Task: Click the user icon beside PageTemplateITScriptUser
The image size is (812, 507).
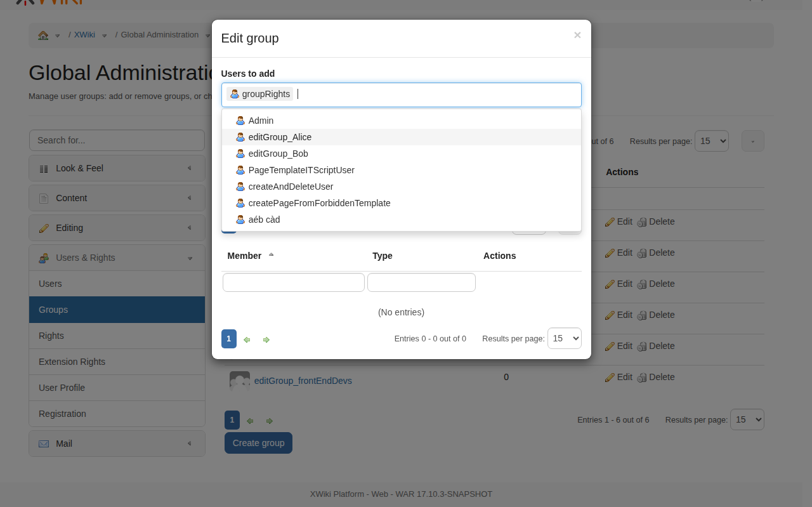Action: 240,170
